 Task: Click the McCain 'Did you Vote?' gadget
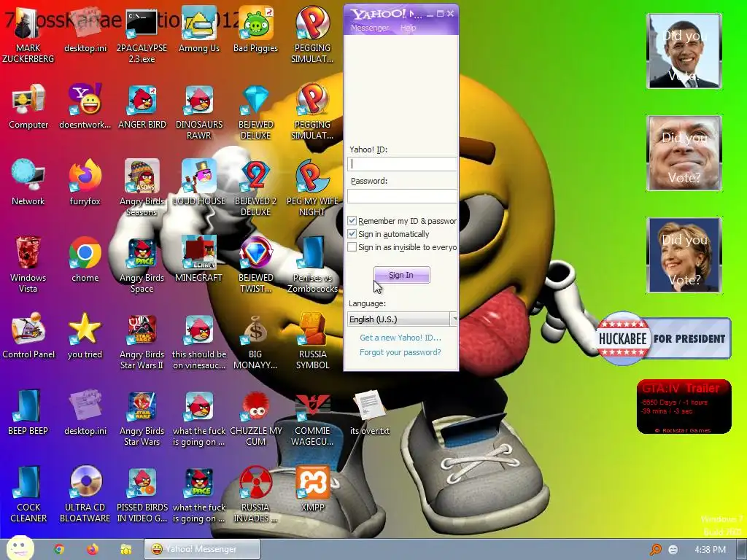[x=684, y=153]
